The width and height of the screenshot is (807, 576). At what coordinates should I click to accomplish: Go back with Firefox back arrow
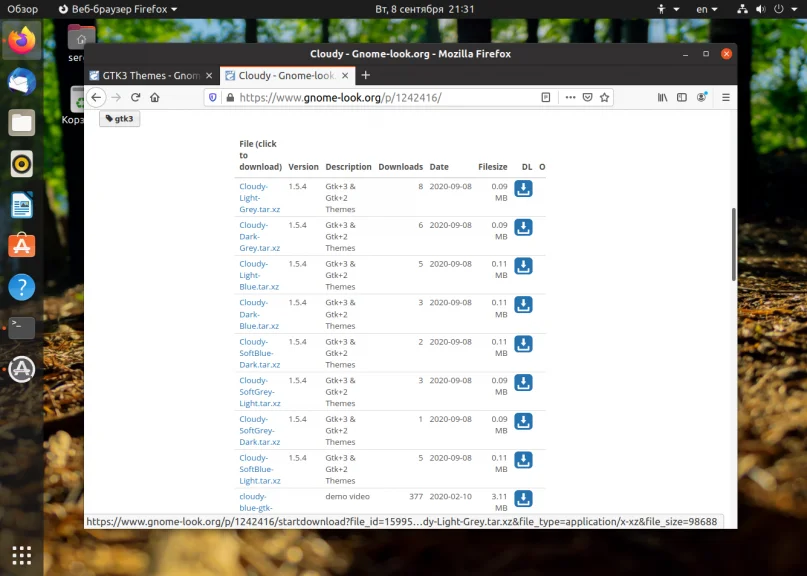96,97
